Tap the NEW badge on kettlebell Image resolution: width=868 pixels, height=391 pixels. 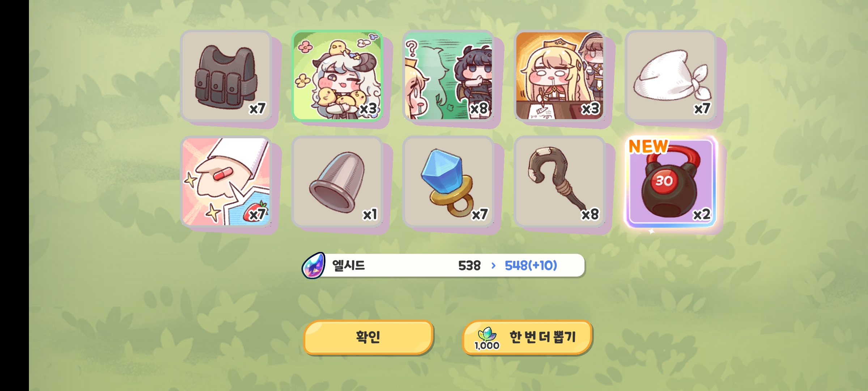coord(648,147)
